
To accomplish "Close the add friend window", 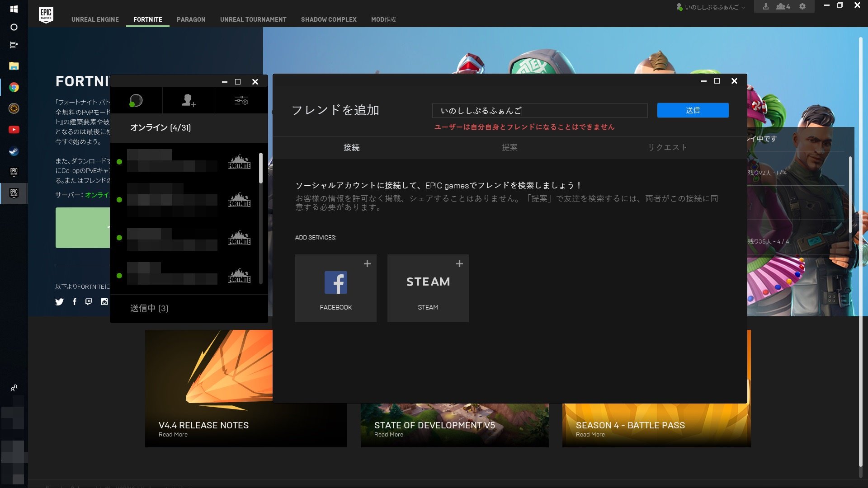I will coord(734,81).
